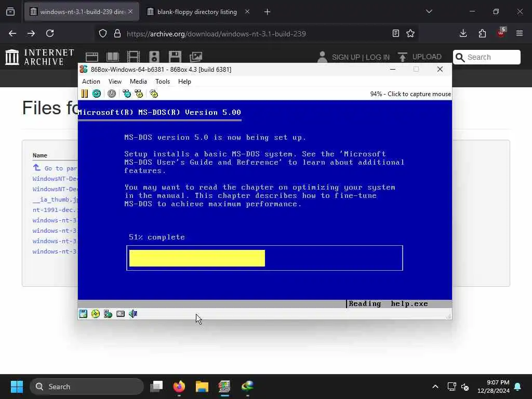532x399 pixels.
Task: Click the yellow MS-DOS setup progress bar
Action: [x=197, y=258]
